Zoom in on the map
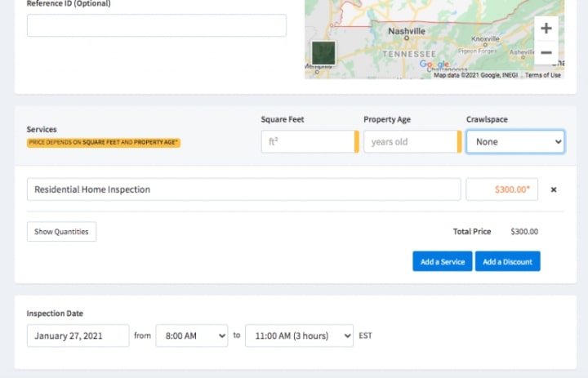 click(x=546, y=28)
